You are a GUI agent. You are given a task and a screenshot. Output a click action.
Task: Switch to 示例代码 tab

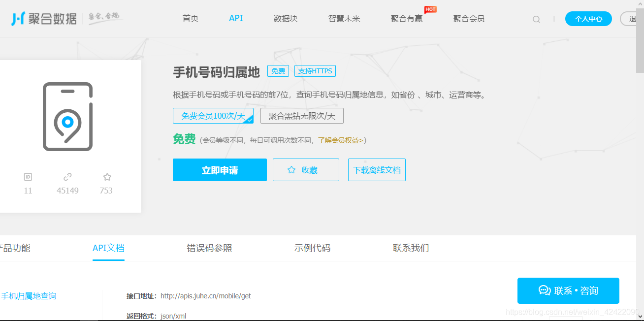(x=312, y=248)
